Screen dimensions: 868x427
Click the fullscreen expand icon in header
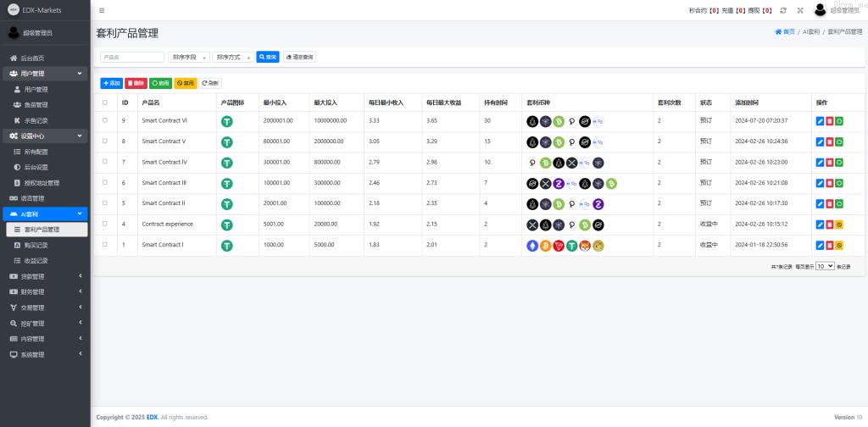(799, 10)
